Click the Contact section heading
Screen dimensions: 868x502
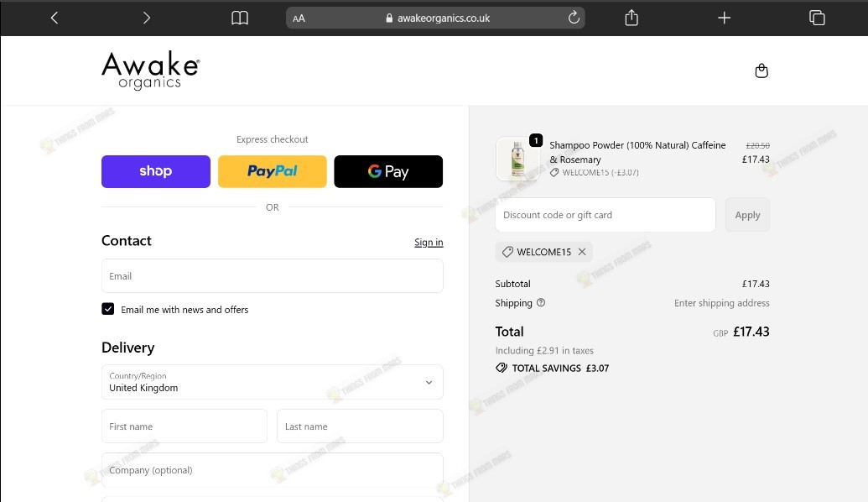point(126,240)
